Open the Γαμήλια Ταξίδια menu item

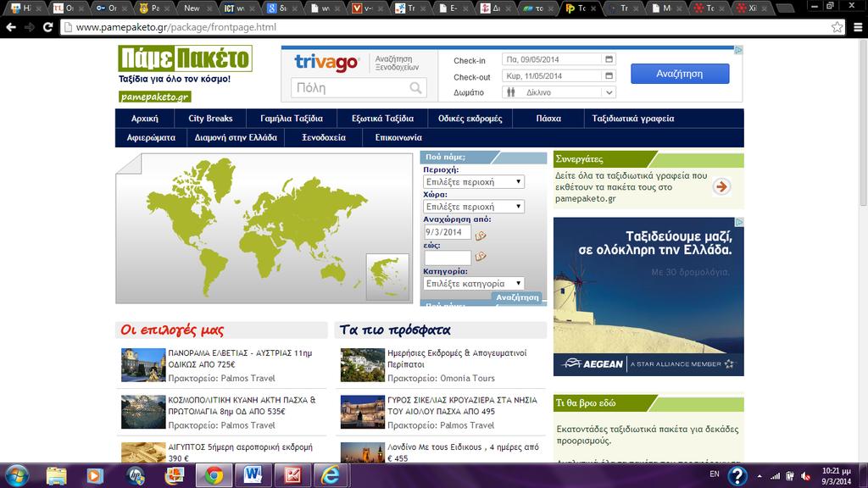(292, 119)
